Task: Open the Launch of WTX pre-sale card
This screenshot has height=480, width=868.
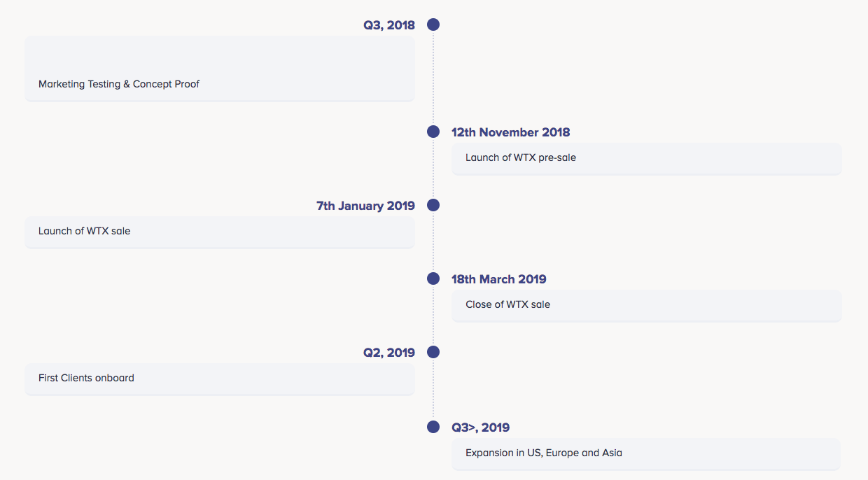Action: click(646, 158)
